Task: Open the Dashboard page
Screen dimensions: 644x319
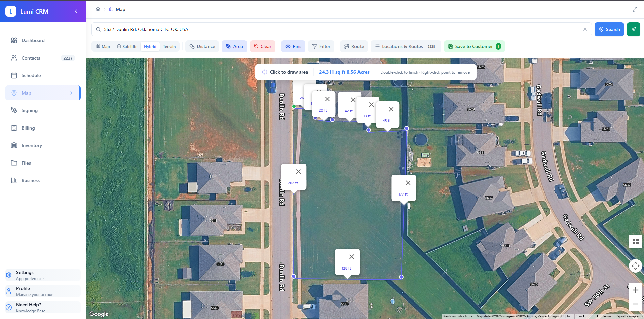Action: click(33, 40)
